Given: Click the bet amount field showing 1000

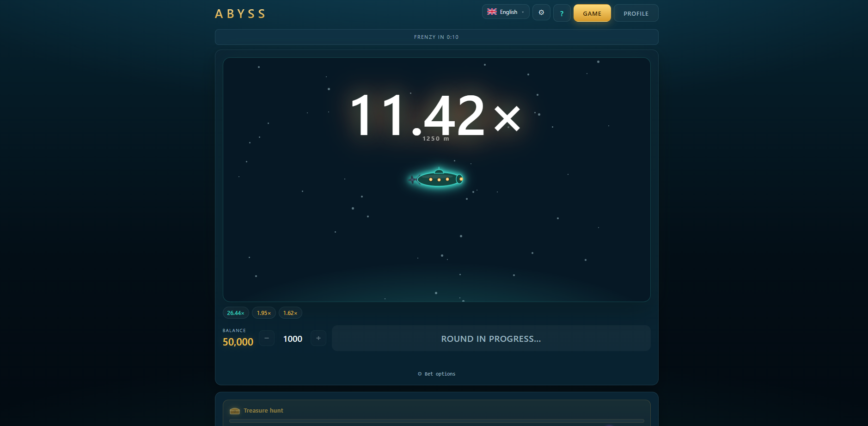Looking at the screenshot, I should click(293, 339).
